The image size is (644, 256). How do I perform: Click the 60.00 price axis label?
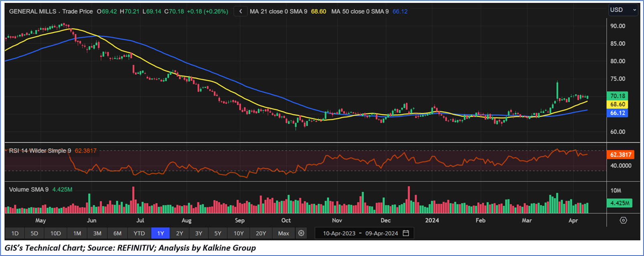click(618, 132)
